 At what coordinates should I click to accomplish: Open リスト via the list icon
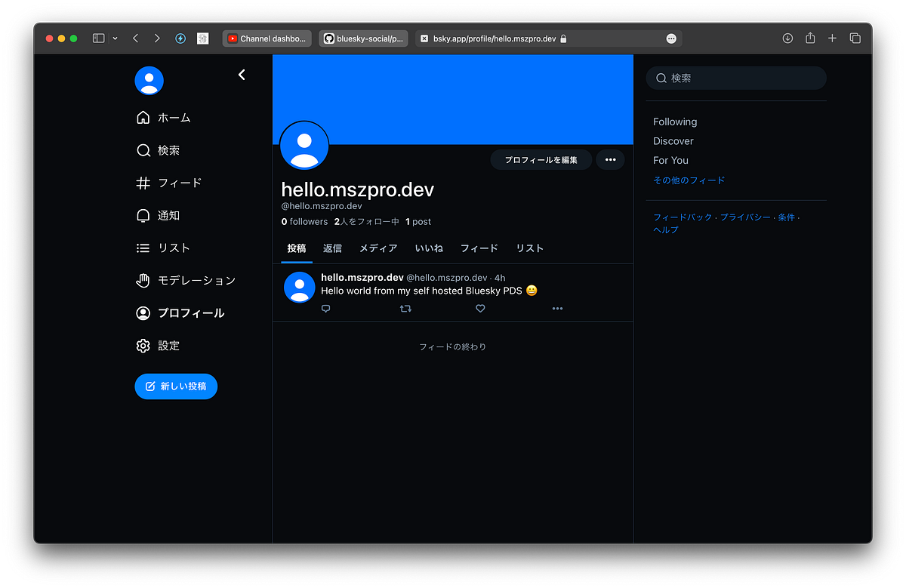point(143,248)
